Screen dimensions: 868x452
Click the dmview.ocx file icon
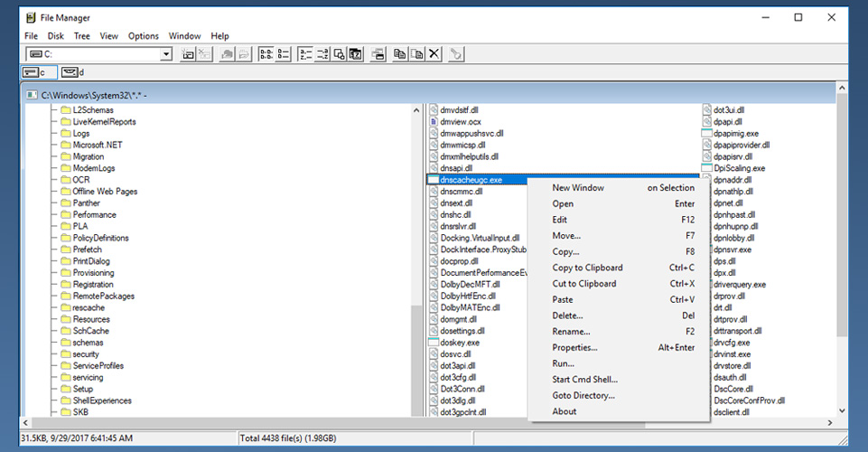point(434,122)
